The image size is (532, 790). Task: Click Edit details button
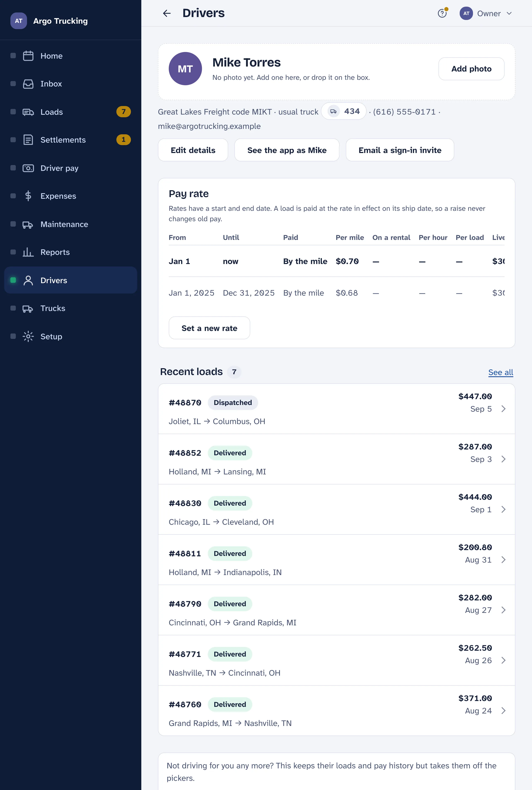pyautogui.click(x=193, y=150)
